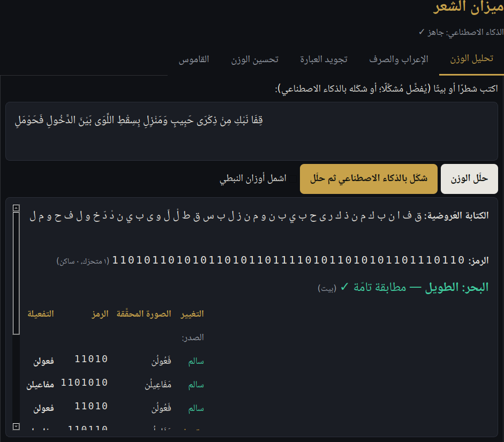Image resolution: width=504 pixels, height=442 pixels.
Task: Click the ميزان الشعر app title
Action: (x=468, y=7)
